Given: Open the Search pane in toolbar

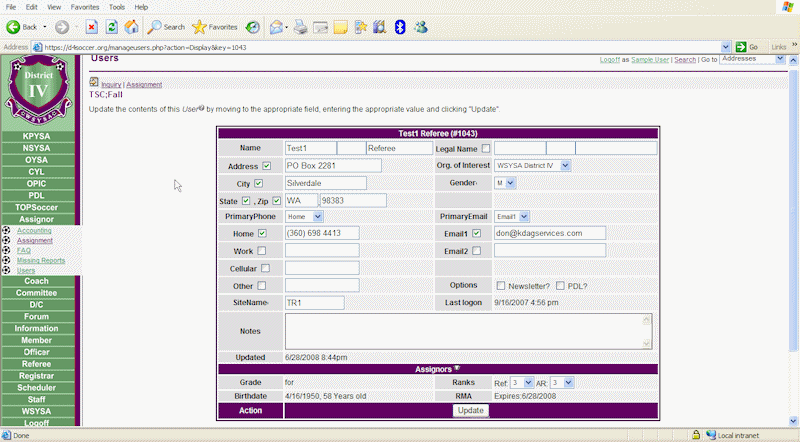Looking at the screenshot, I should coord(167,27).
